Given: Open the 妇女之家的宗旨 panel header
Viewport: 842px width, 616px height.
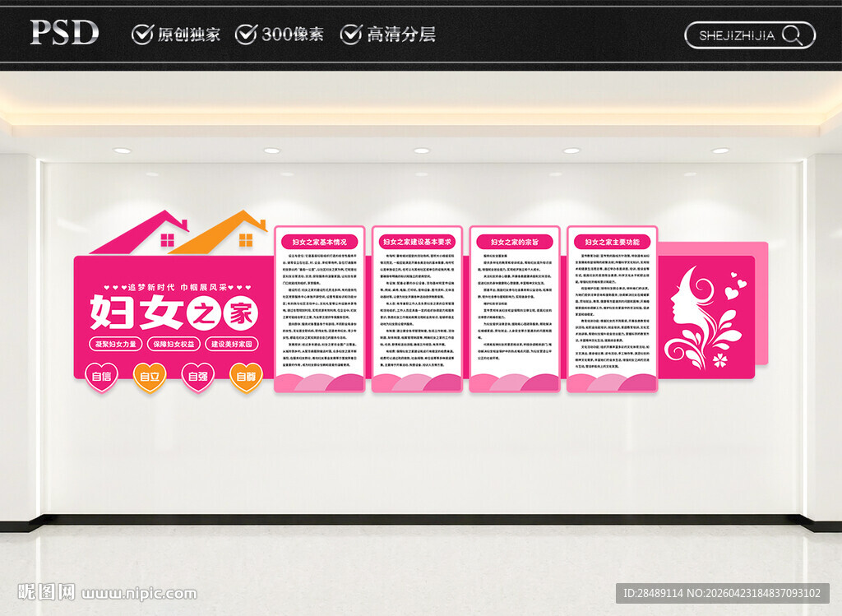Looking at the screenshot, I should pyautogui.click(x=515, y=243).
